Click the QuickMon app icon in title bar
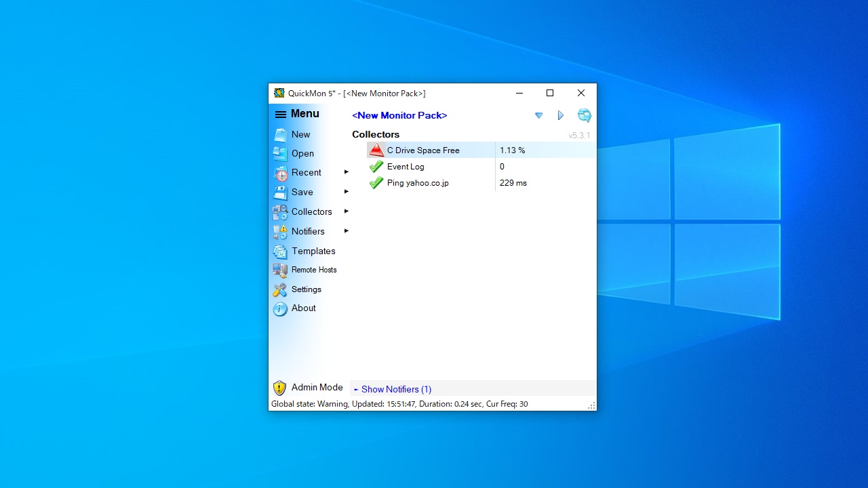 [x=279, y=93]
